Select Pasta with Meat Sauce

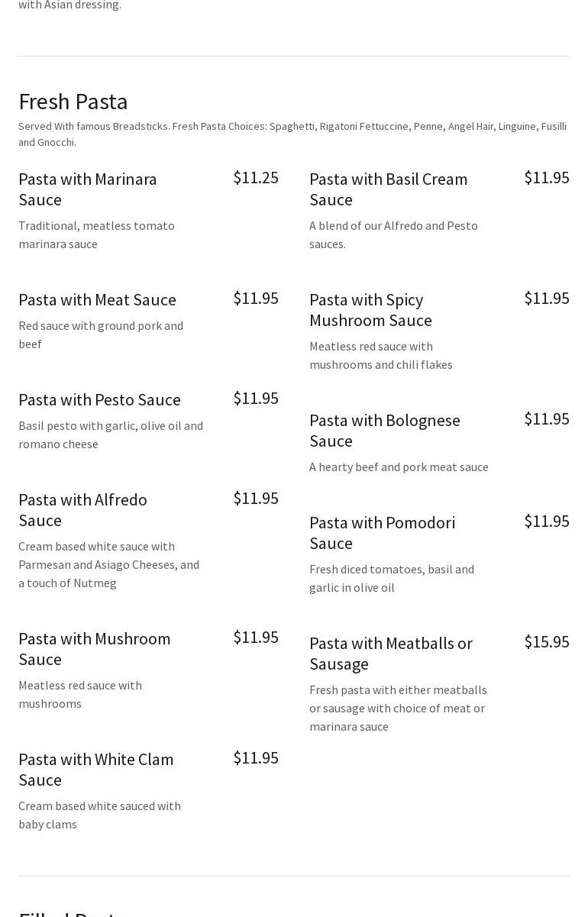(97, 299)
